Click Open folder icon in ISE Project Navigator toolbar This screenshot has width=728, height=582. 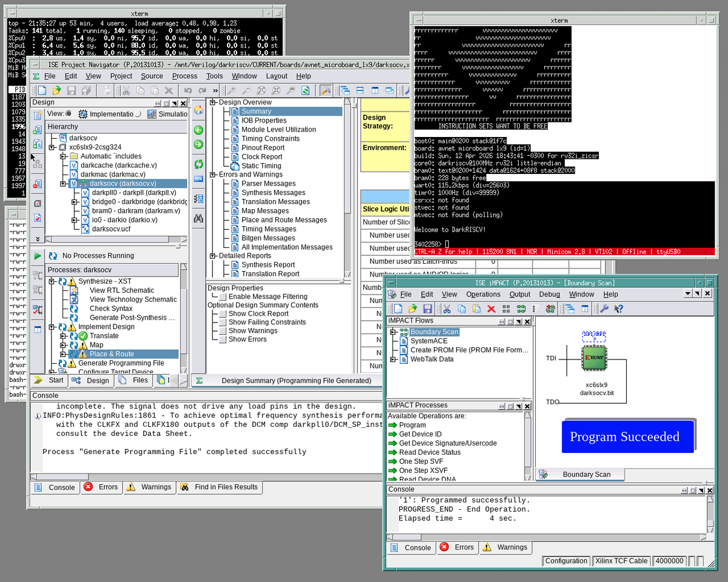coord(56,90)
